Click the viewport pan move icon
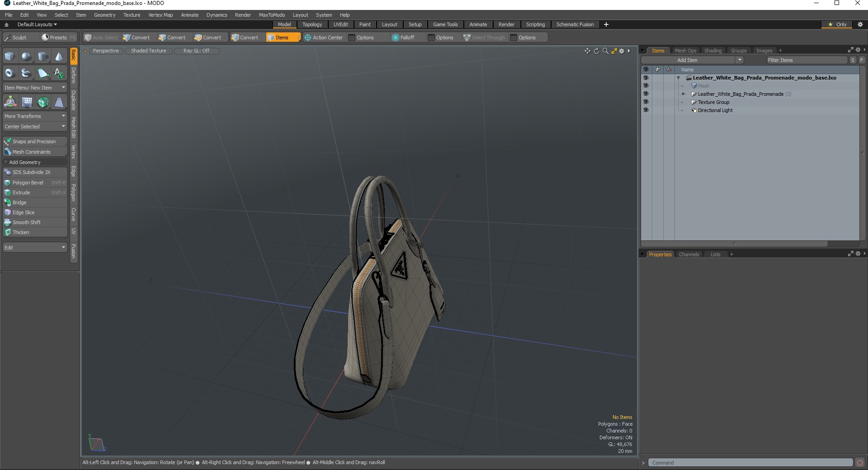 [x=587, y=51]
